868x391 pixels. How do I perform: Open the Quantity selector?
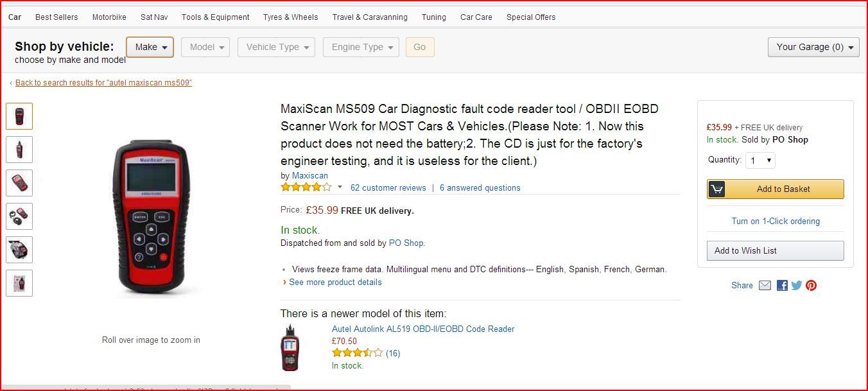[x=760, y=161]
